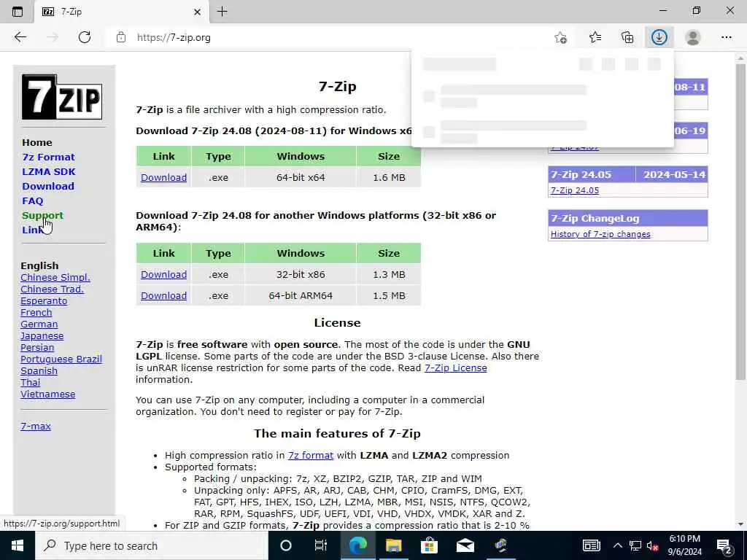Open Cortana circle icon
Viewport: 747px width, 560px height.
286,545
